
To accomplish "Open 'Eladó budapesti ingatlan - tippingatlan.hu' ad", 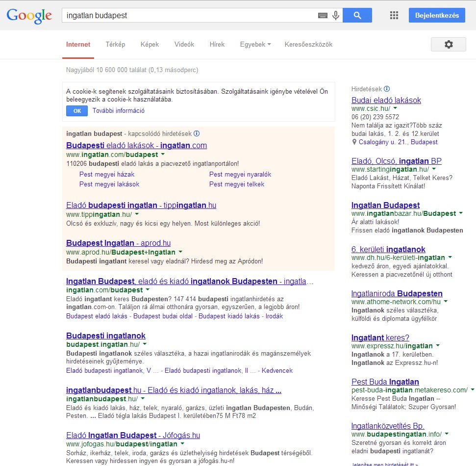I will click(141, 205).
